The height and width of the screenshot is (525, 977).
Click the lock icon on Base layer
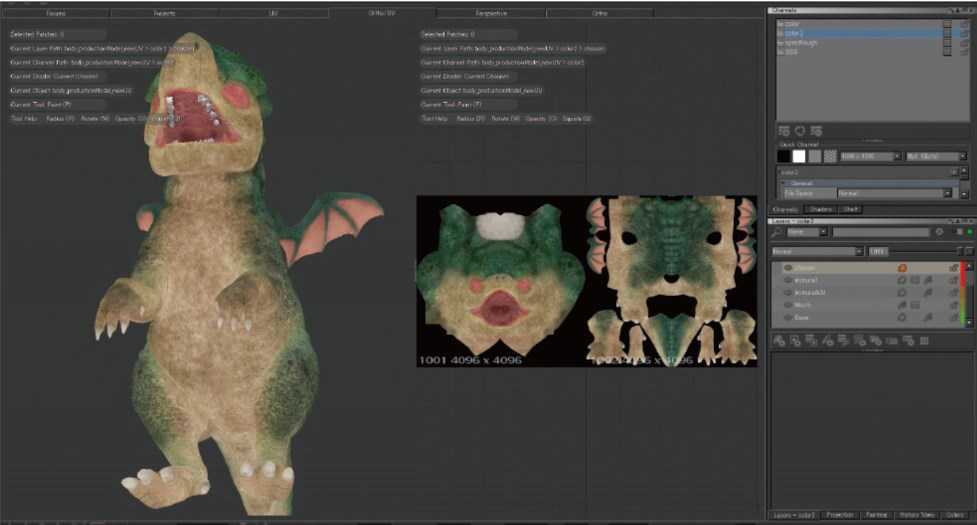[x=953, y=318]
